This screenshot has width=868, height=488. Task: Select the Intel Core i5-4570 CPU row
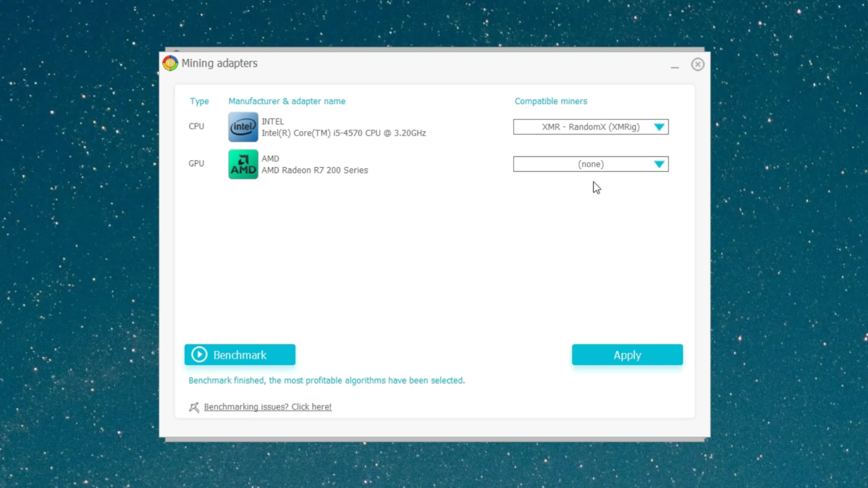click(344, 127)
